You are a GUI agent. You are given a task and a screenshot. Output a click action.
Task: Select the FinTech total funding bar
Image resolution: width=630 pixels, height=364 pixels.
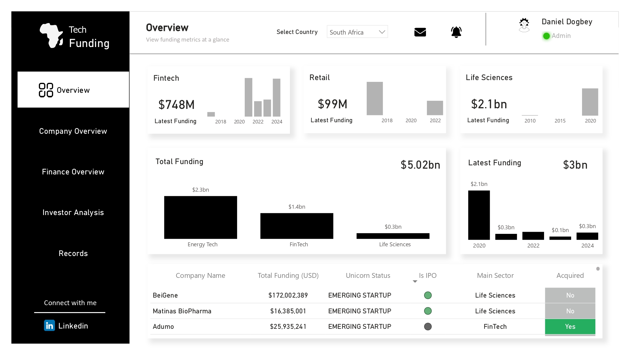pos(297,226)
